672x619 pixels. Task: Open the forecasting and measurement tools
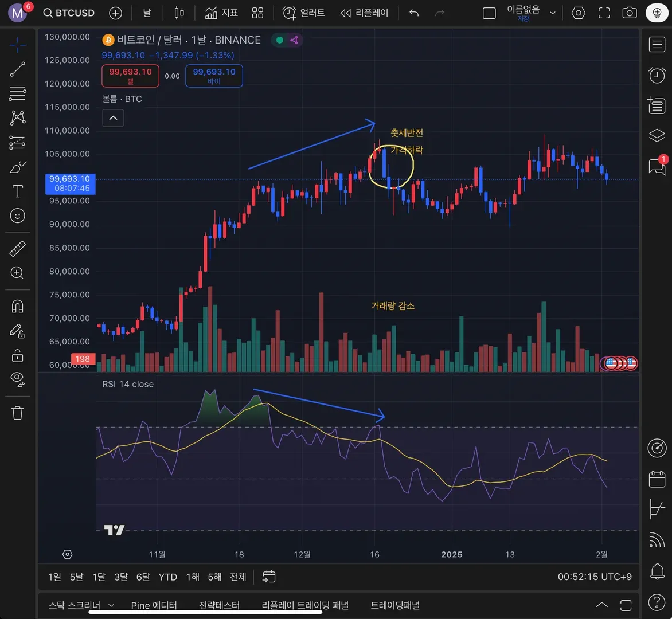coord(18,143)
